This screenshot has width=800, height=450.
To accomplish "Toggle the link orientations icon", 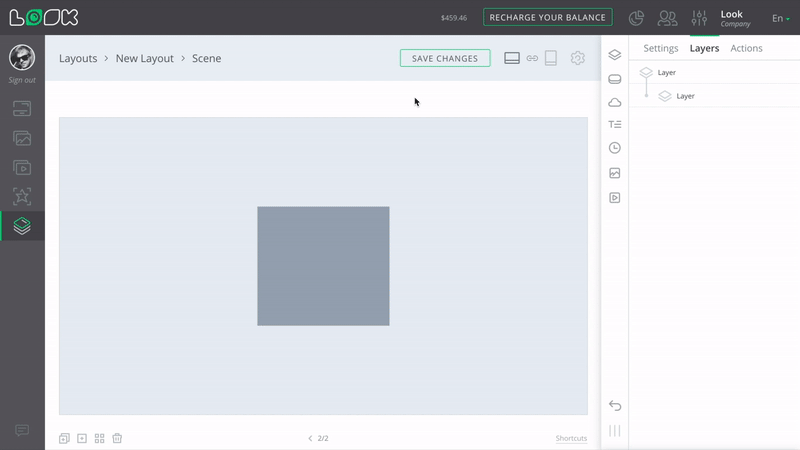I will [x=532, y=58].
